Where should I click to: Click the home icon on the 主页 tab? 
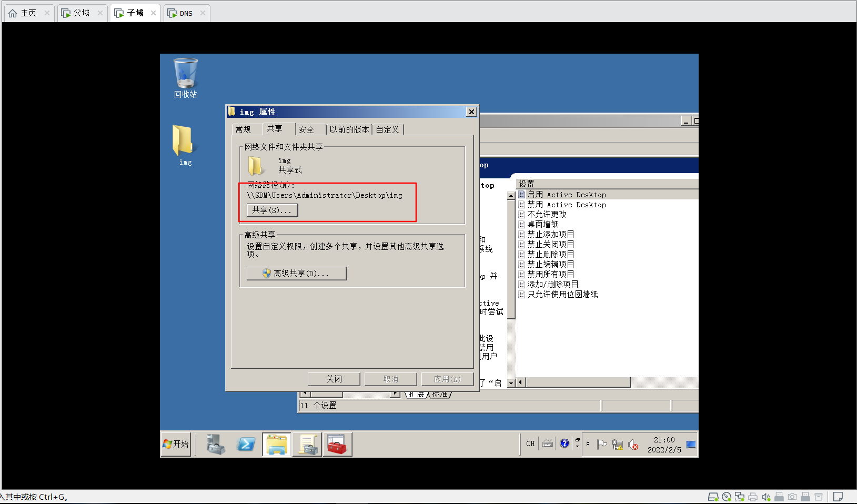point(13,13)
